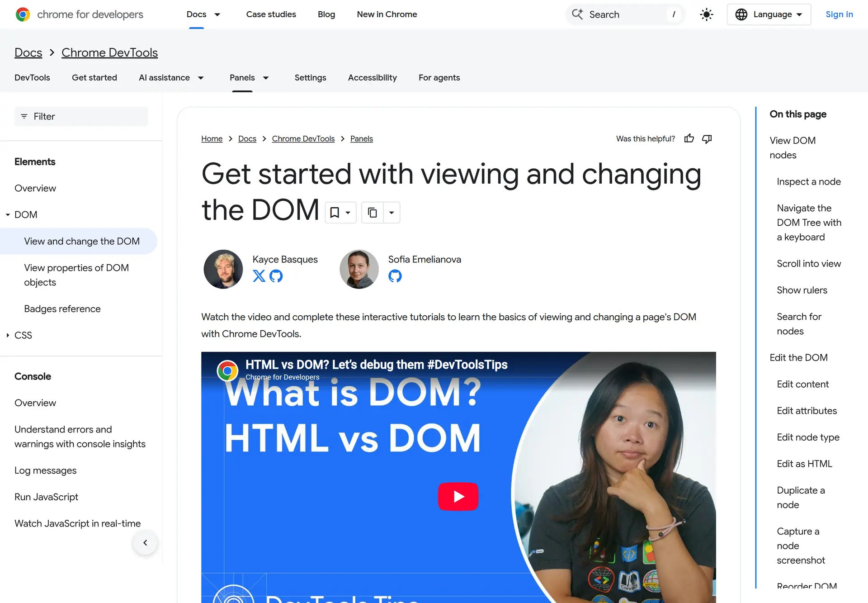Open Badges reference sidebar item

[62, 309]
